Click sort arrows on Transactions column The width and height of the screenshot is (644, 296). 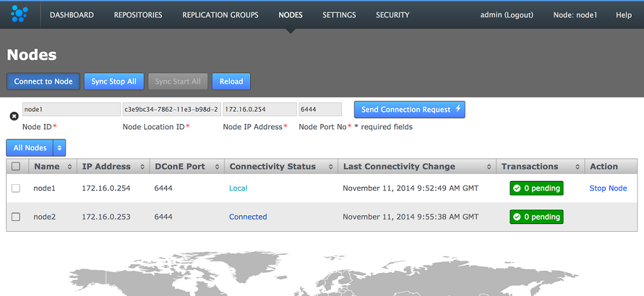tap(577, 167)
